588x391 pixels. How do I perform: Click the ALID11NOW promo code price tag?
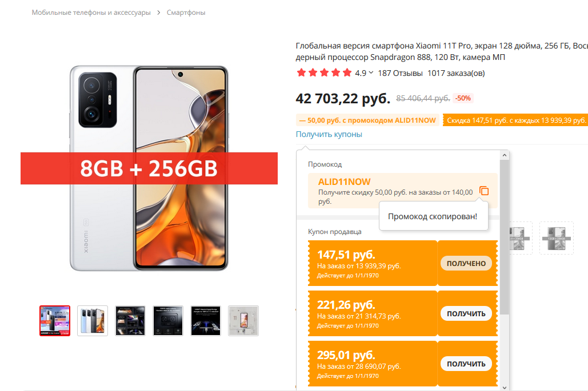367,120
